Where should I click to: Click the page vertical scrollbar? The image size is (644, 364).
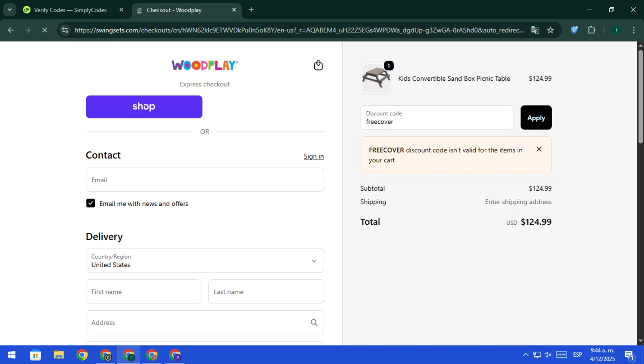point(640,97)
